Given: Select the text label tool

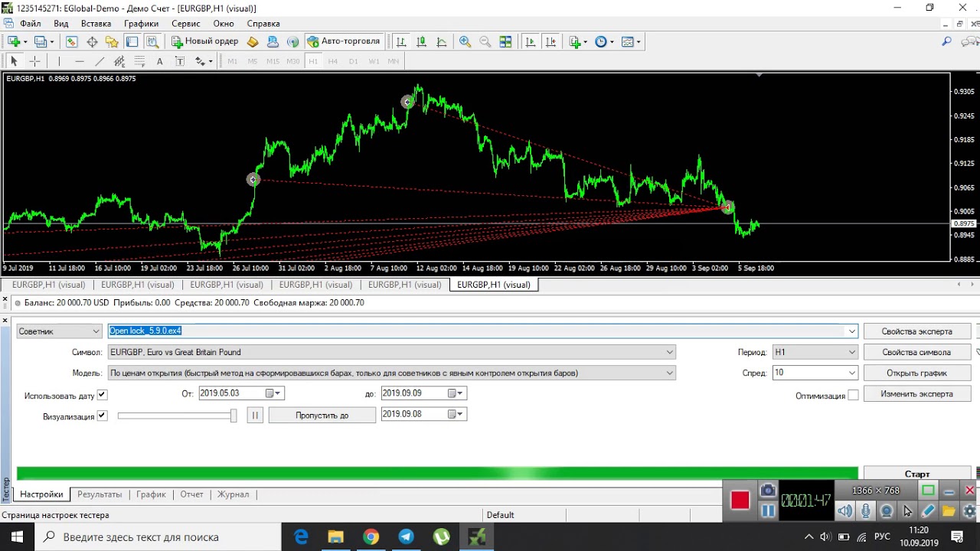Looking at the screenshot, I should pos(179,61).
